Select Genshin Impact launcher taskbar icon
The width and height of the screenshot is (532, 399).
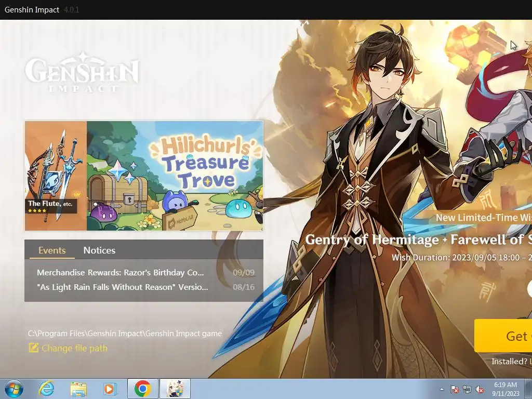click(x=175, y=389)
